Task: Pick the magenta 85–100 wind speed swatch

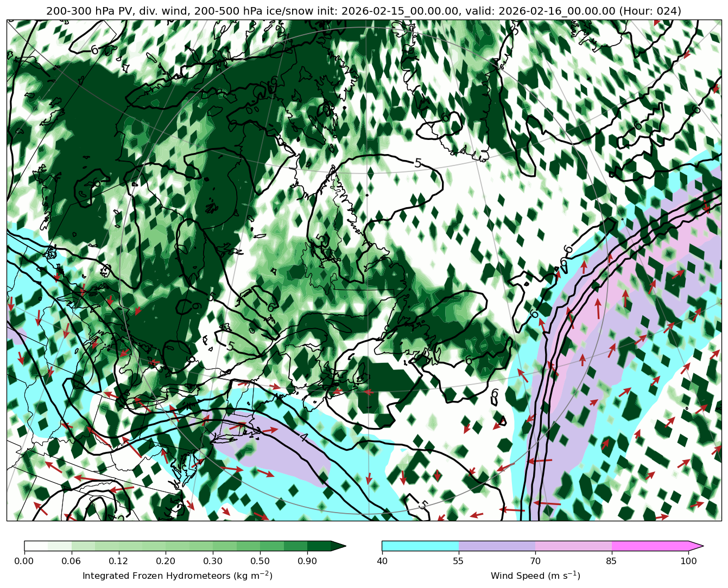Action: (x=650, y=546)
